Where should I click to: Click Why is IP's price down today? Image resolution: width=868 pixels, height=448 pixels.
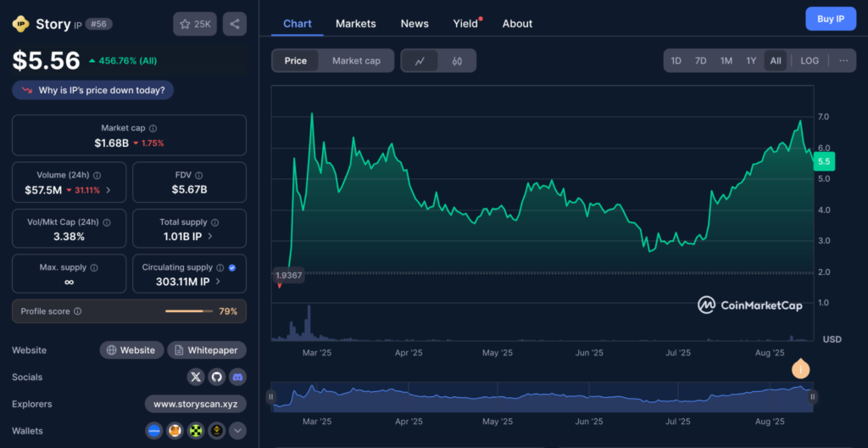[93, 91]
